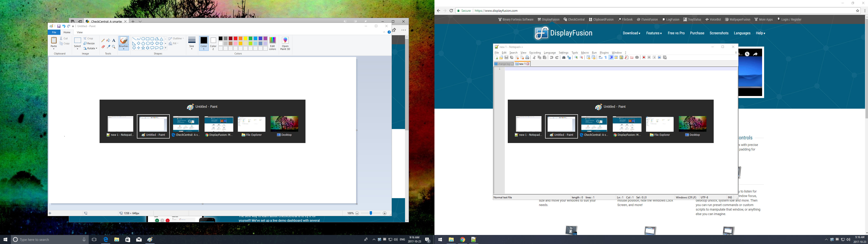Screen dimensions: 868x244
Task: Click the Find binoculars icon in Notepad++
Action: coord(564,58)
